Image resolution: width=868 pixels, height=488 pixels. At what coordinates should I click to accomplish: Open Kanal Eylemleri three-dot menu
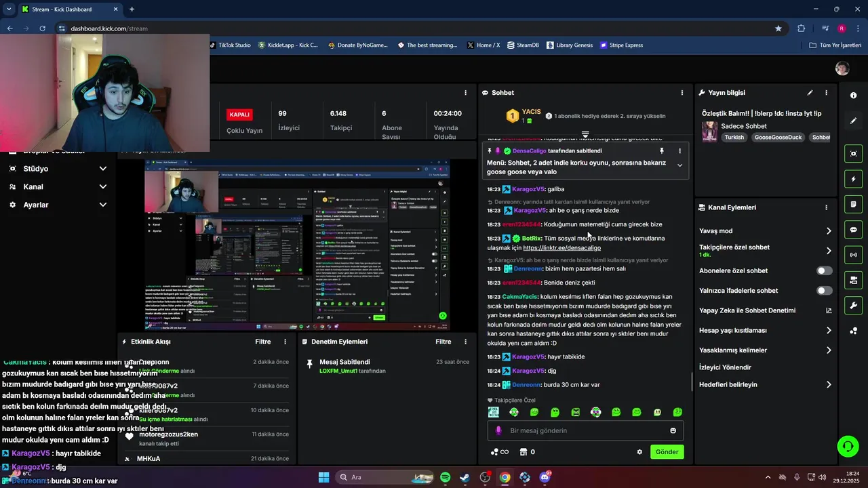(826, 207)
